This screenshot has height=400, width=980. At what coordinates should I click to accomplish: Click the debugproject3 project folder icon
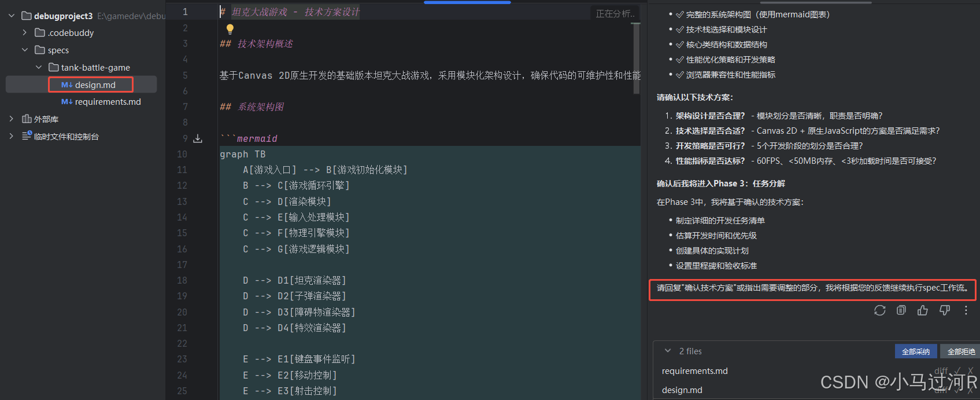[26, 16]
